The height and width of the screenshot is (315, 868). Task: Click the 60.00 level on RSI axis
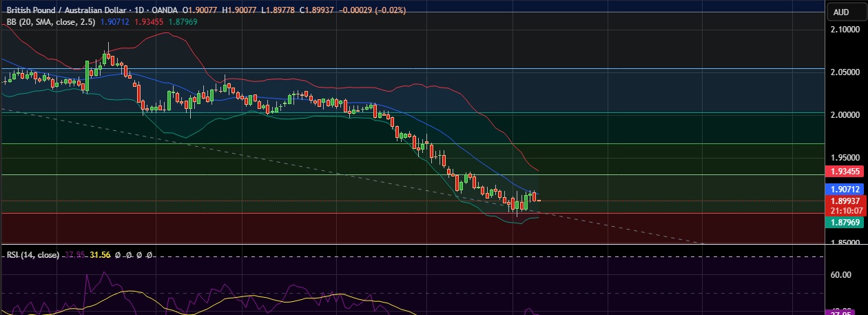[x=841, y=275]
